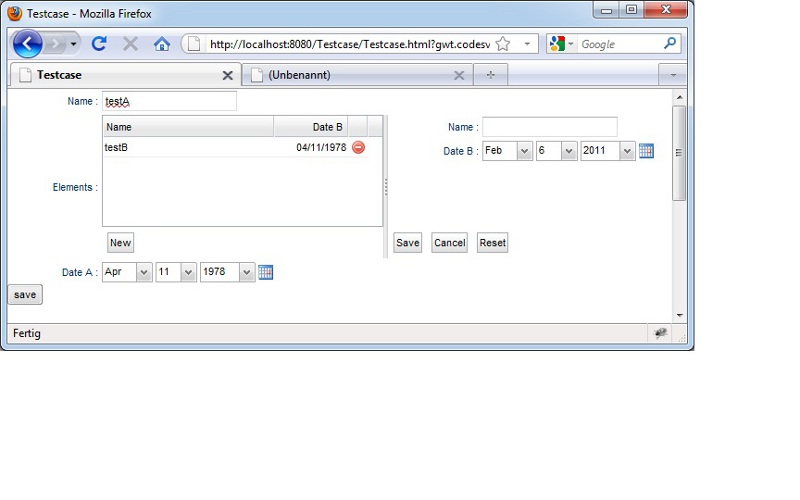Open the Date A day dropdown showing 11
800x500 pixels.
click(188, 272)
